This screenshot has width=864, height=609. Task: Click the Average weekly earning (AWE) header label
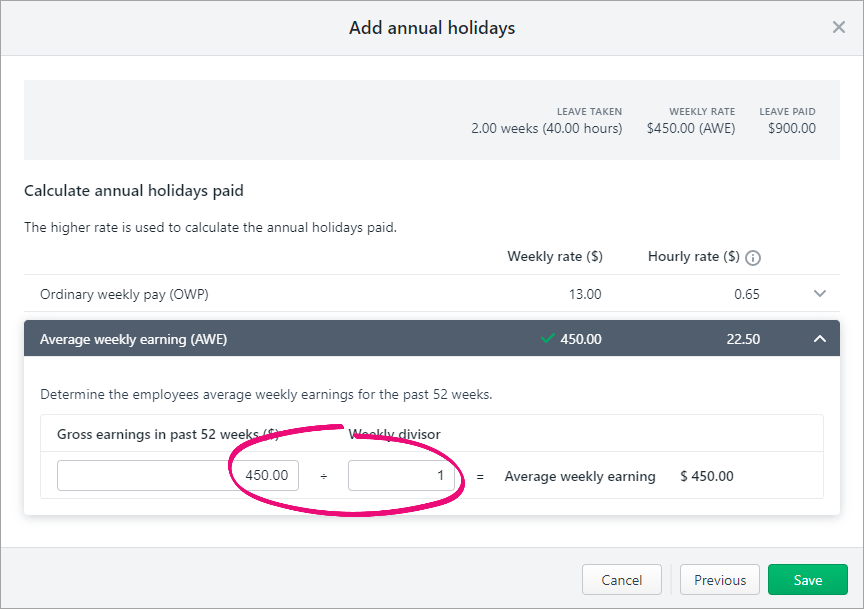tap(133, 339)
